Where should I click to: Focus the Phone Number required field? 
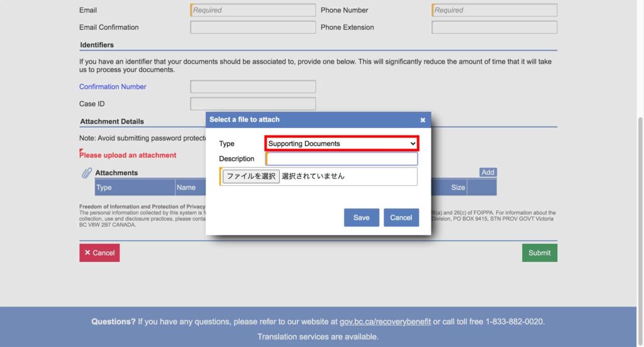(494, 10)
